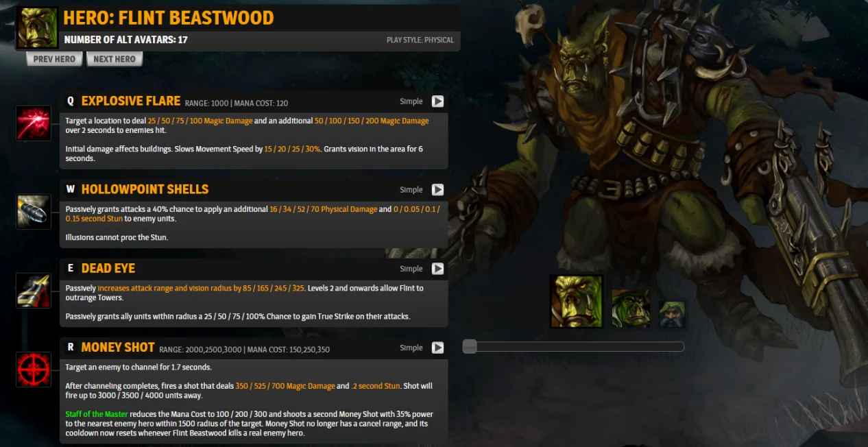Click the MONEY SHOT ability title

(118, 348)
